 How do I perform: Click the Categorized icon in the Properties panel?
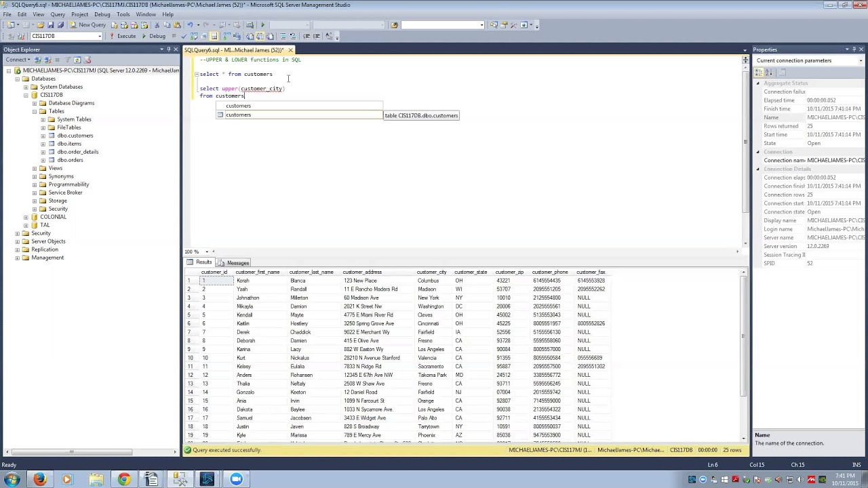tap(760, 72)
